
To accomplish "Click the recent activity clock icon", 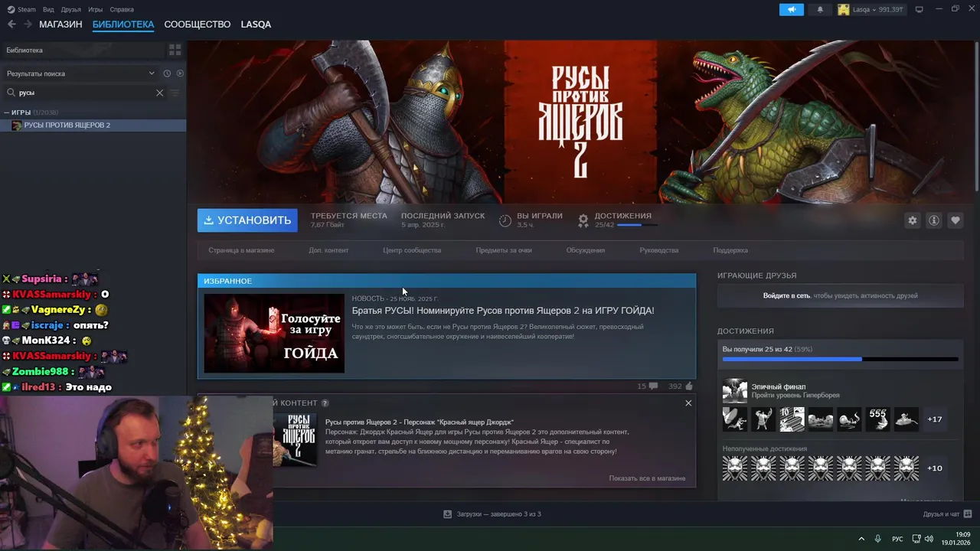I will [x=167, y=73].
